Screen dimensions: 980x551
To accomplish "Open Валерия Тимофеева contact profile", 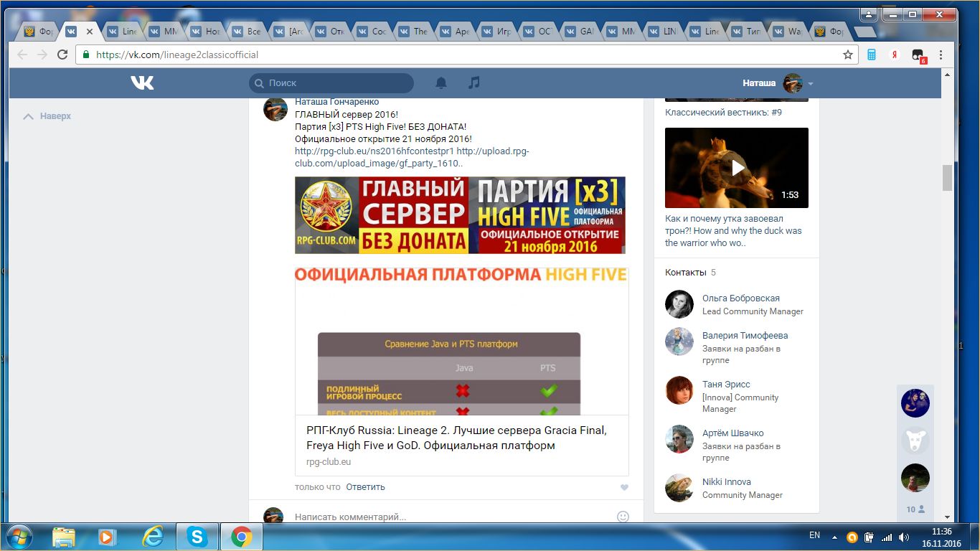I will [x=745, y=336].
